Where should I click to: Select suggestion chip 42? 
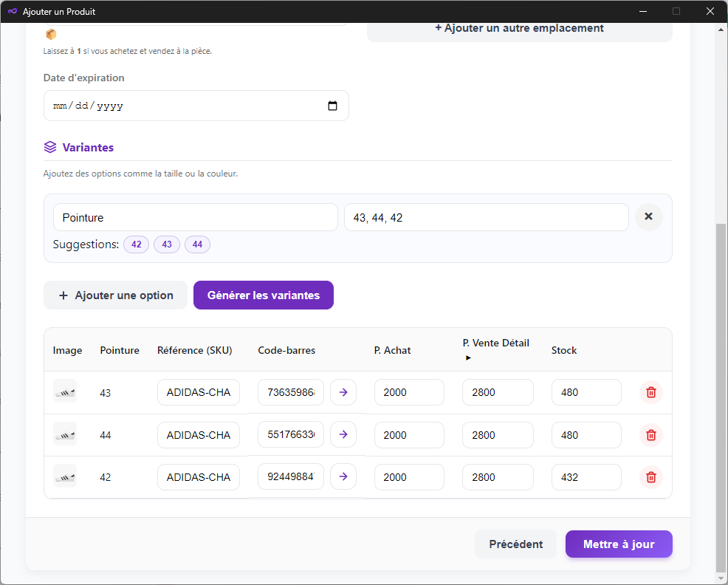click(x=136, y=244)
